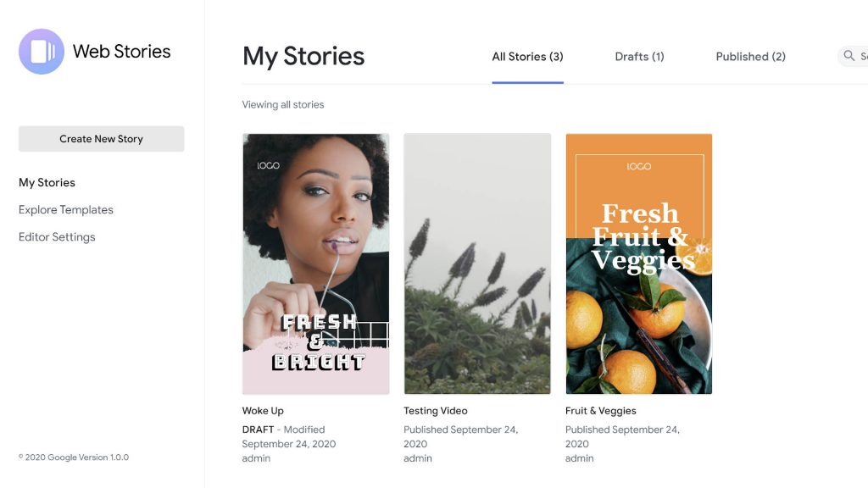Open the Woke Up story thumbnail
The height and width of the screenshot is (488, 868).
[315, 263]
